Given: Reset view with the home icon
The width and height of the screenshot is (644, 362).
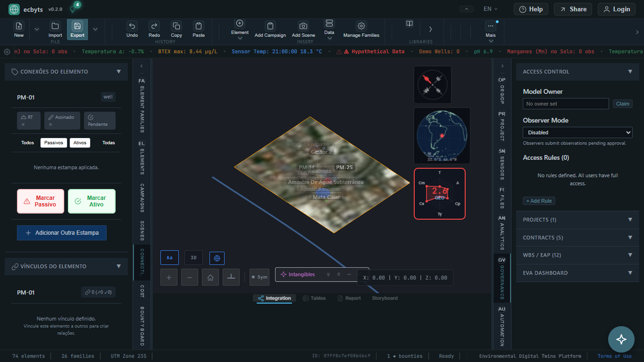Looking at the screenshot, I should tap(210, 277).
